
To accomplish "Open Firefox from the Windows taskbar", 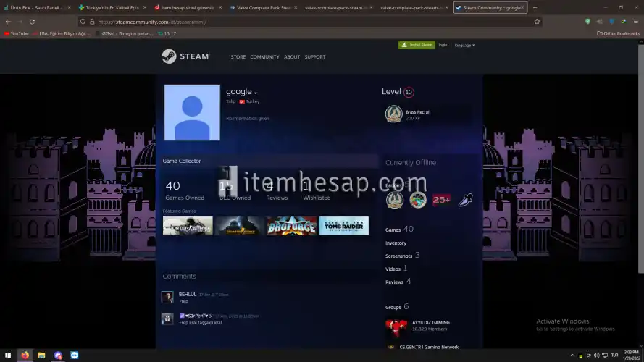I will 25,355.
